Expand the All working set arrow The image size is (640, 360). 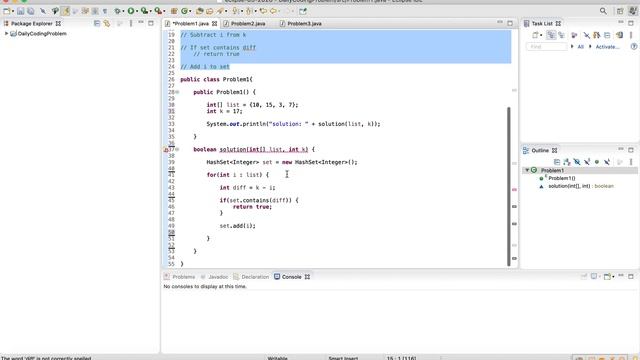pyautogui.click(x=572, y=47)
